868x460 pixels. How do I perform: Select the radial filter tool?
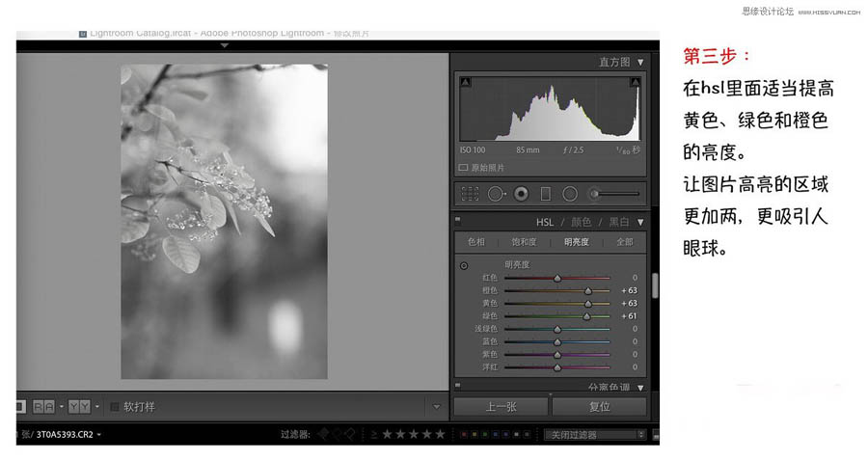pos(570,194)
